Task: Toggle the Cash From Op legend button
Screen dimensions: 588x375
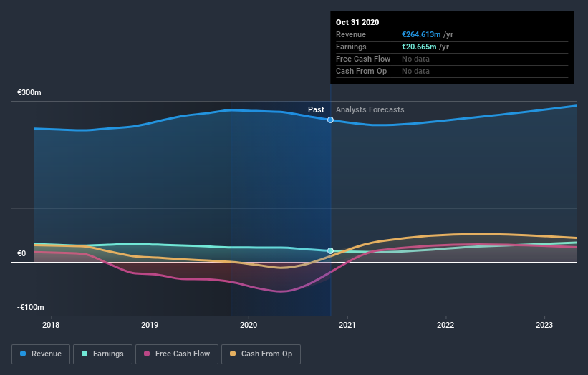Action: (x=261, y=354)
